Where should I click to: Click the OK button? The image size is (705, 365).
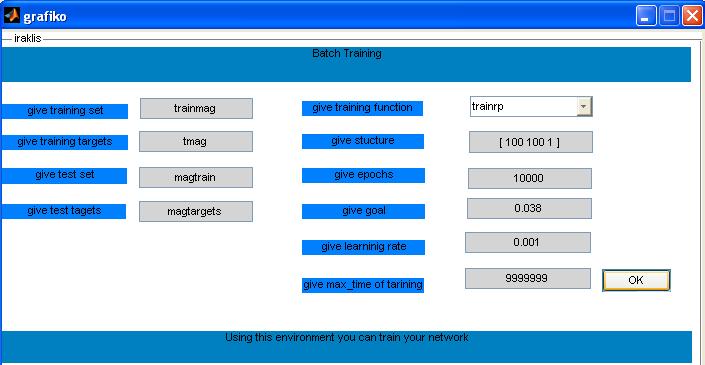point(636,280)
